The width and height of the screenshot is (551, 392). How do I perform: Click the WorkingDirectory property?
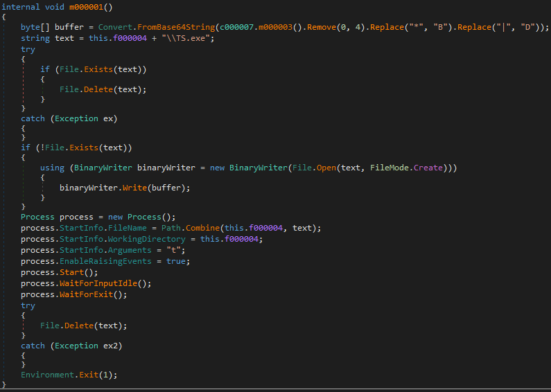pyautogui.click(x=146, y=239)
